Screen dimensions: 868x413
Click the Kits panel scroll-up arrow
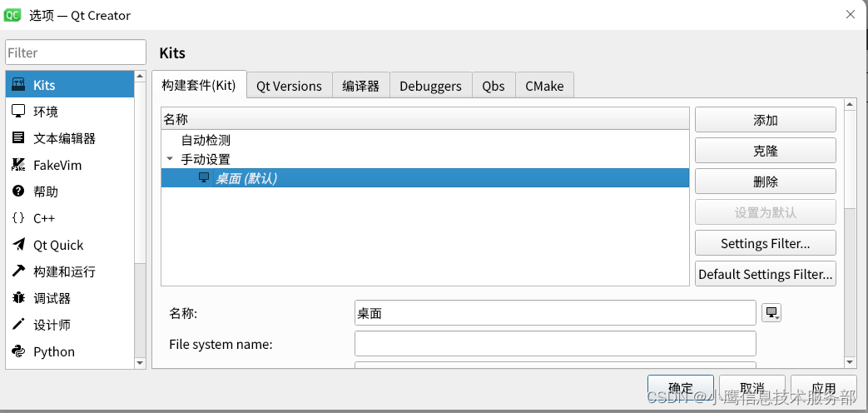pos(851,104)
